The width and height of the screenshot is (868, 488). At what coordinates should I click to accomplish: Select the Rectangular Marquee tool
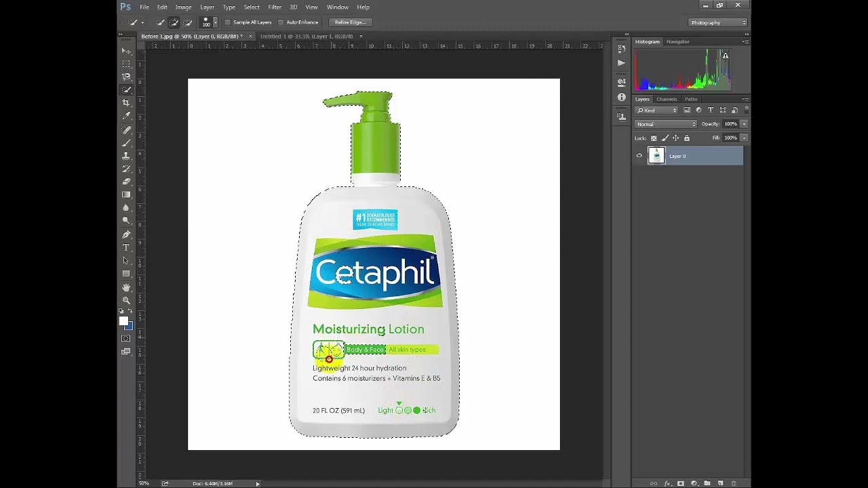(x=126, y=64)
